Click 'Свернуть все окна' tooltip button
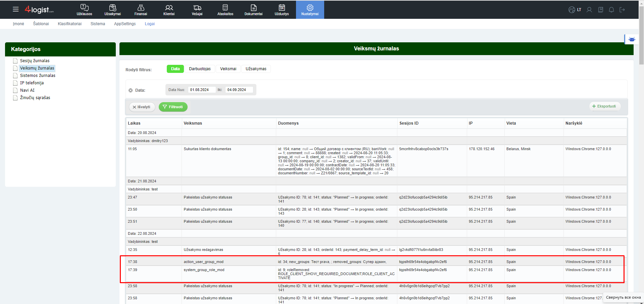 click(623, 298)
